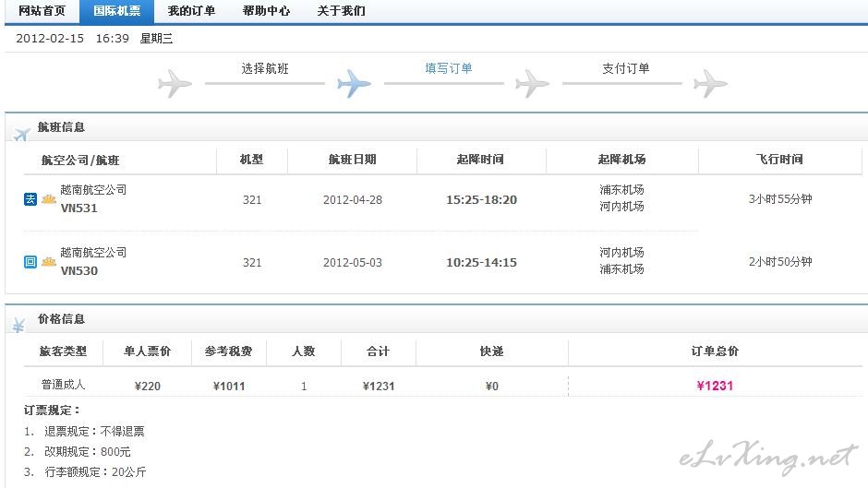Screen dimensions: 868x488
Task: Select the 国际机票 tab
Action: 116,11
